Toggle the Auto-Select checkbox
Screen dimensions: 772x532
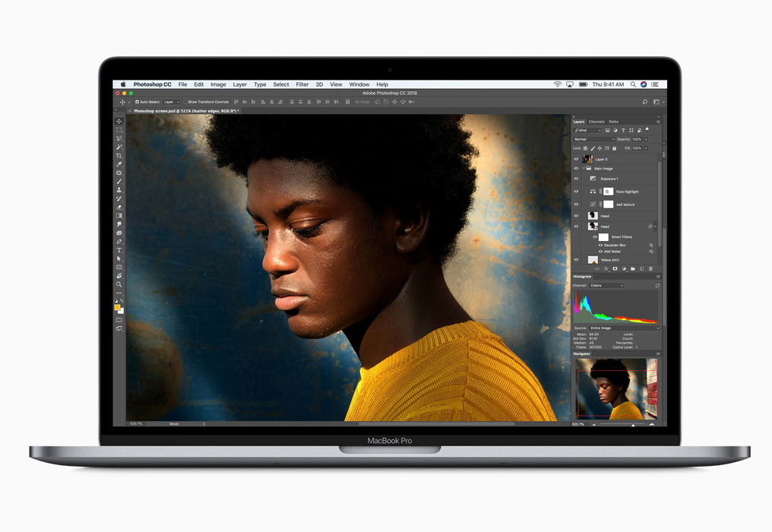tap(137, 102)
